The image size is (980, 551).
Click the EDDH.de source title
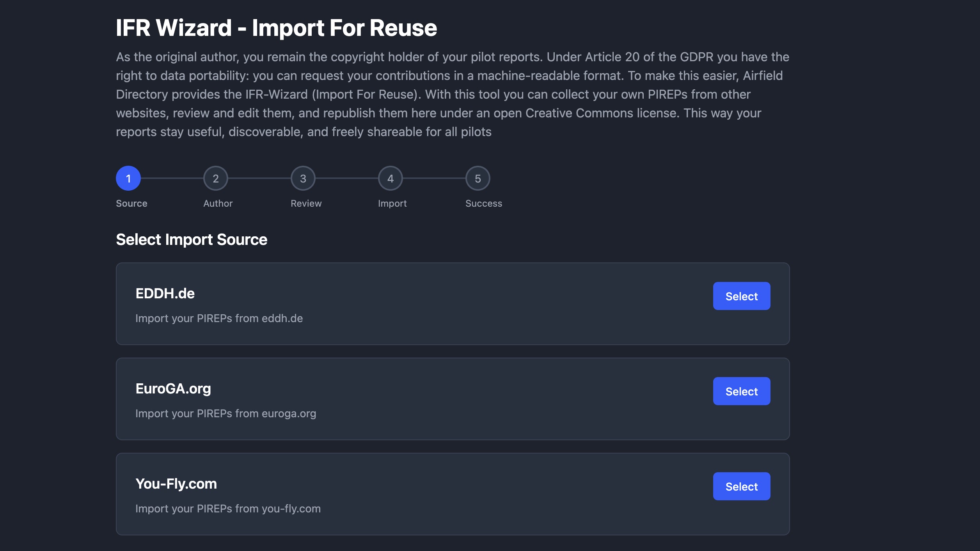(x=165, y=293)
